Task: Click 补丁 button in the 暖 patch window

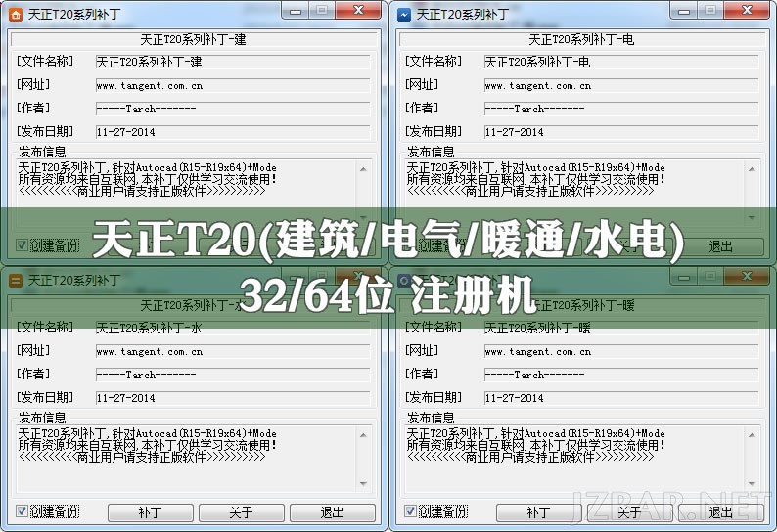Action: (539, 512)
